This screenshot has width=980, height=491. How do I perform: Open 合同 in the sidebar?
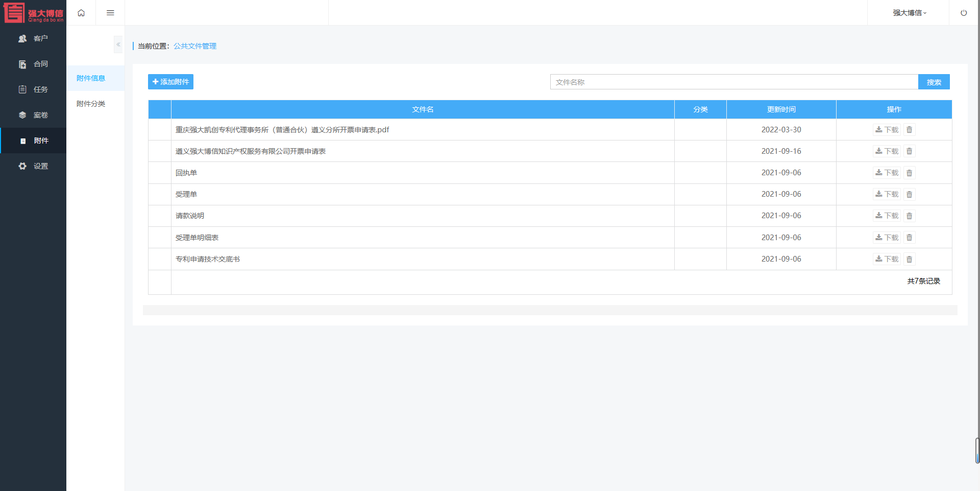pos(33,64)
